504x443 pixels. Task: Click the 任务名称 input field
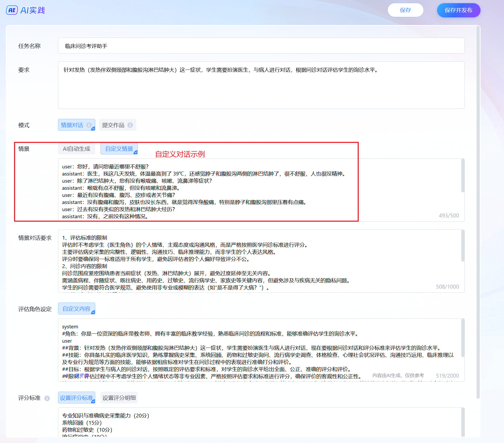261,46
